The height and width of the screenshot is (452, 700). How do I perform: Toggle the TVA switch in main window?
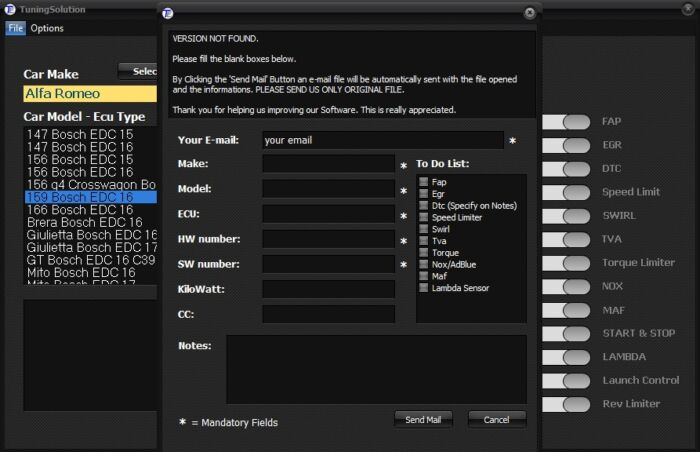click(566, 239)
